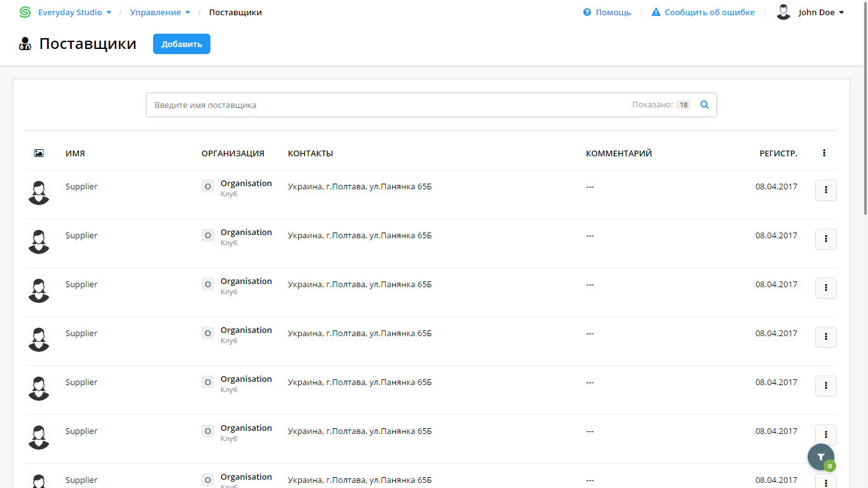Click the image column header icon

pyautogui.click(x=39, y=153)
